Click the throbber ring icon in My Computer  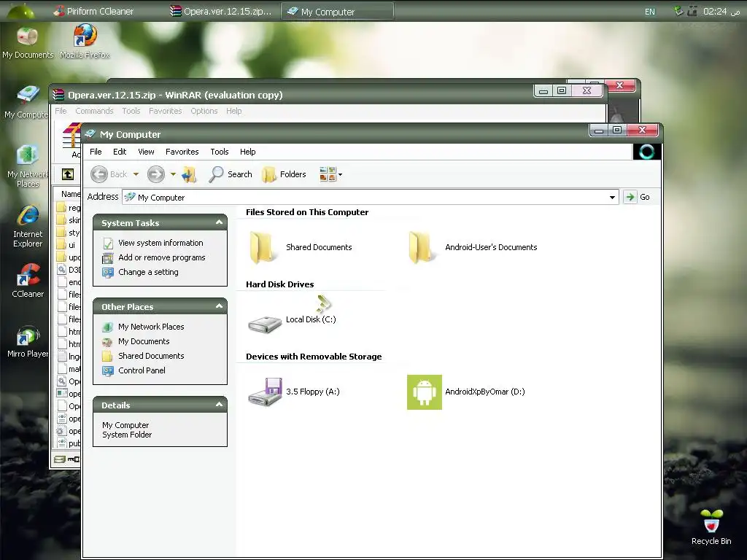(646, 152)
